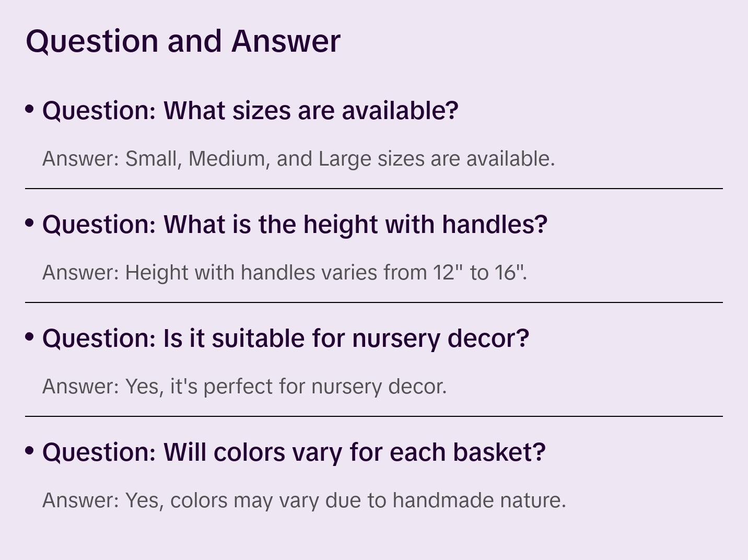The height and width of the screenshot is (560, 748).
Task: Click the 12" value in the height answer
Action: point(448,273)
